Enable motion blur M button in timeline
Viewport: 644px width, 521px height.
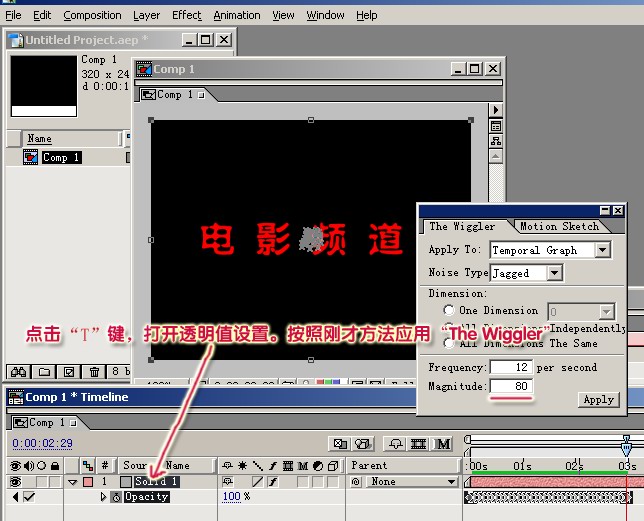click(442, 444)
